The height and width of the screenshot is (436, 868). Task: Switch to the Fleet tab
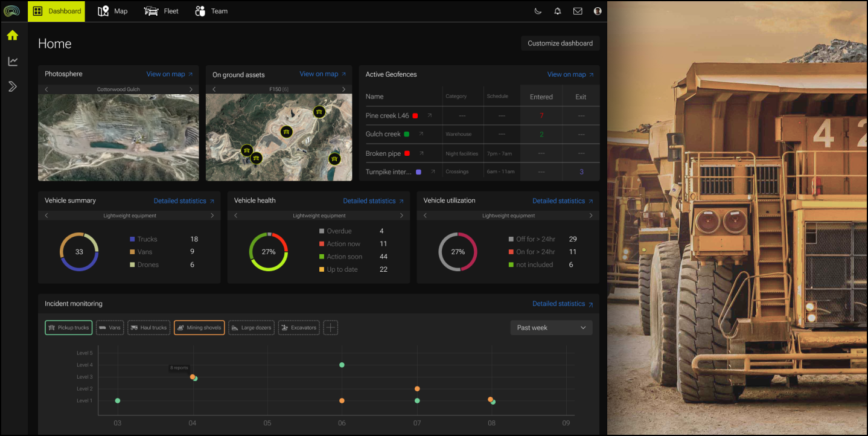click(x=161, y=11)
